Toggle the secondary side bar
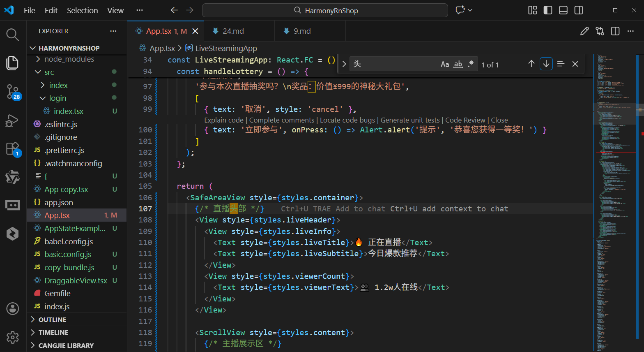The image size is (644, 352). [x=579, y=10]
